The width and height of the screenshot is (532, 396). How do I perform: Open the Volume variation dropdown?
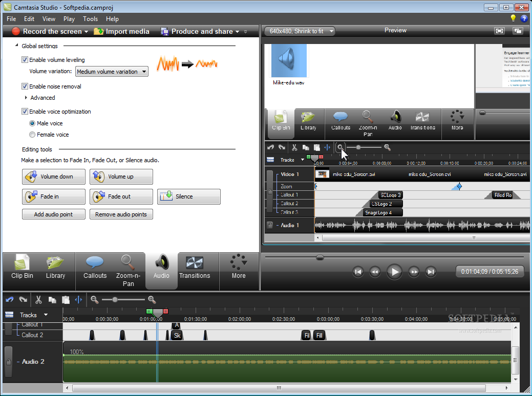pyautogui.click(x=112, y=72)
